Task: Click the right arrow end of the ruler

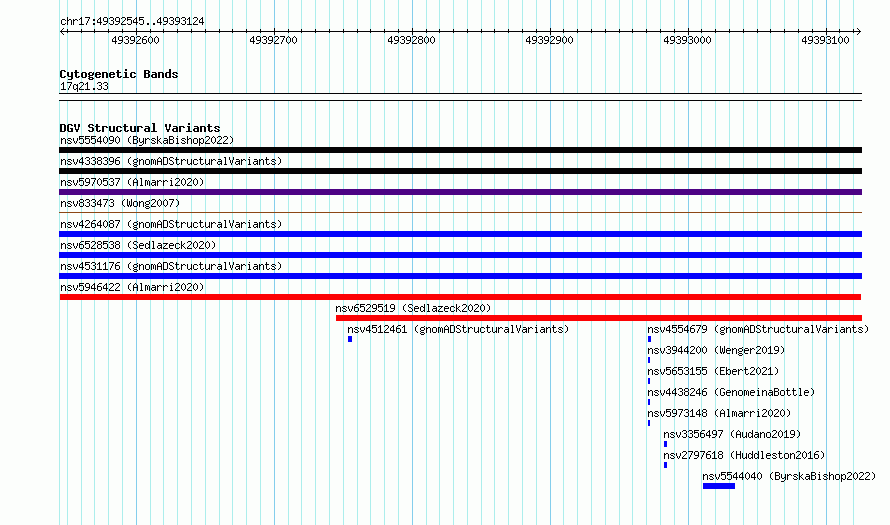Action: click(858, 32)
